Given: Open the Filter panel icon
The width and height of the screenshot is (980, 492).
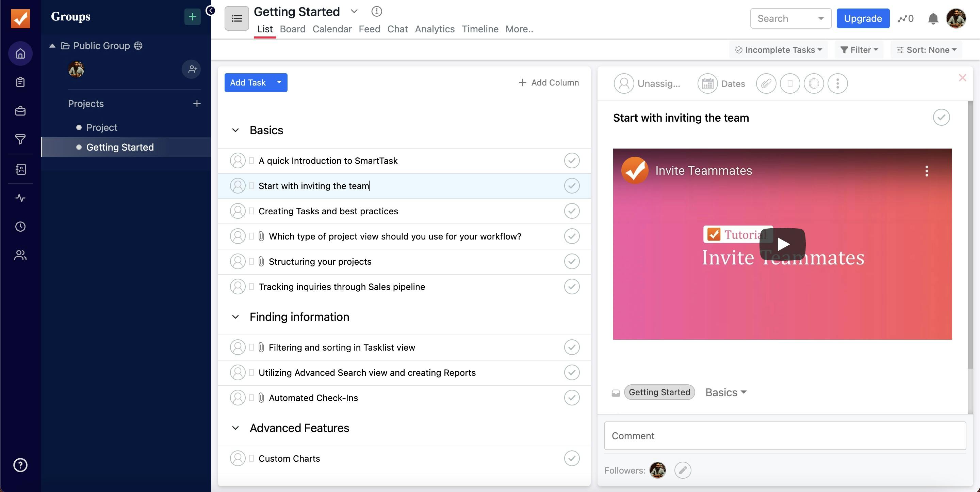Looking at the screenshot, I should [859, 50].
